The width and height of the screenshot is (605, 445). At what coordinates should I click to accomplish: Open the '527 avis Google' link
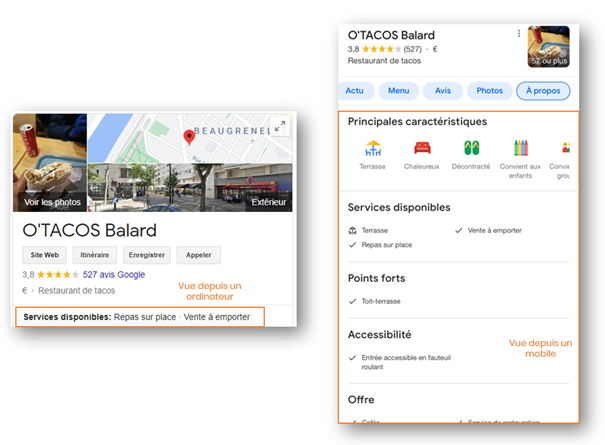[114, 274]
